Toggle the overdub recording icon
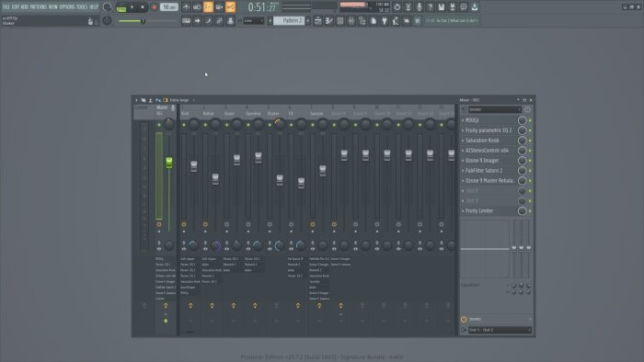Screen dimensions: 644x362 tap(219, 7)
